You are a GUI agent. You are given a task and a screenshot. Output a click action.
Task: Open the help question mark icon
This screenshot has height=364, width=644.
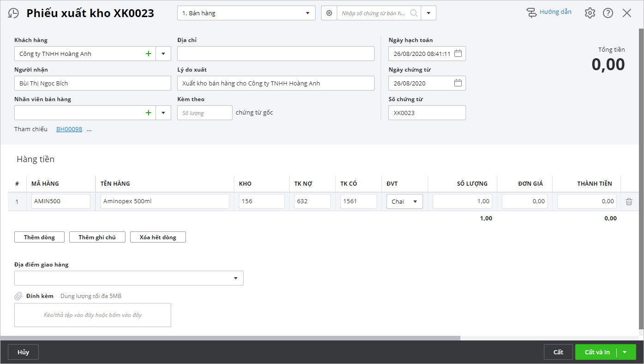tap(608, 13)
